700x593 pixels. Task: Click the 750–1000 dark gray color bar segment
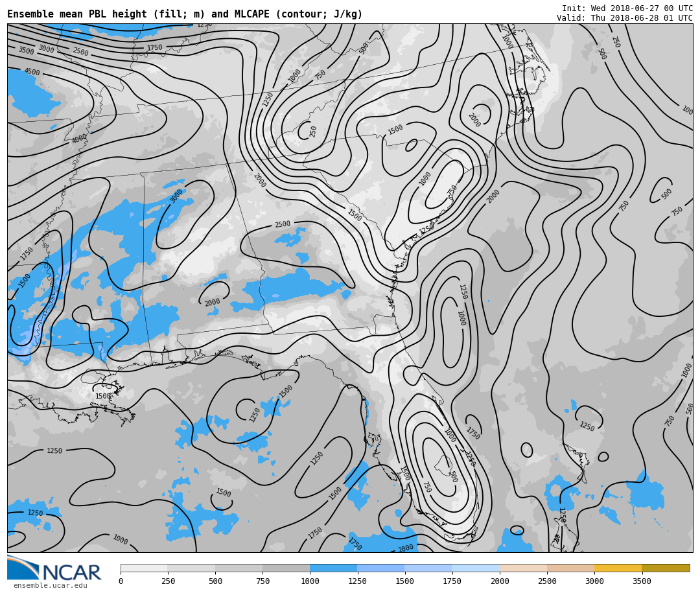[286, 568]
